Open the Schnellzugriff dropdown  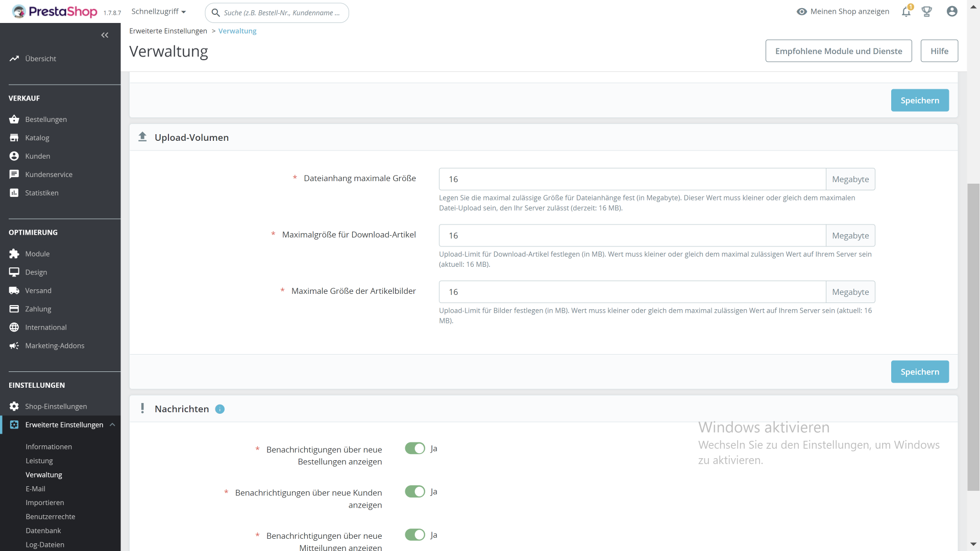[158, 12]
